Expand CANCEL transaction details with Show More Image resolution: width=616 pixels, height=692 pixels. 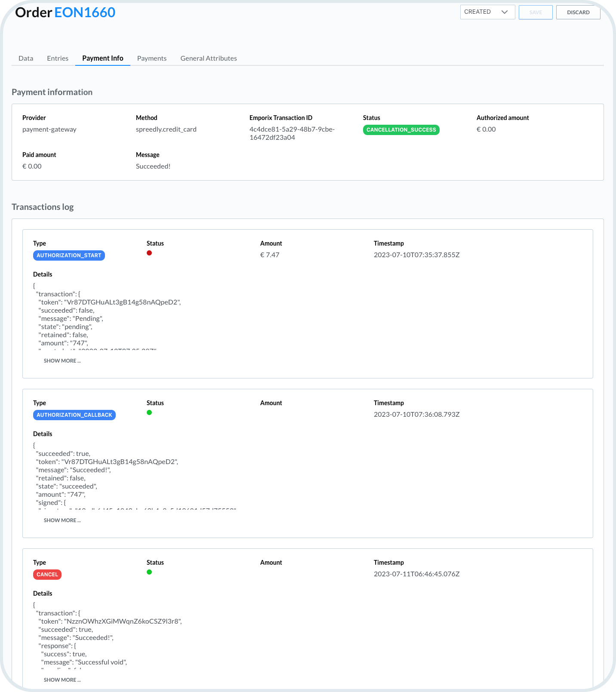pos(62,680)
